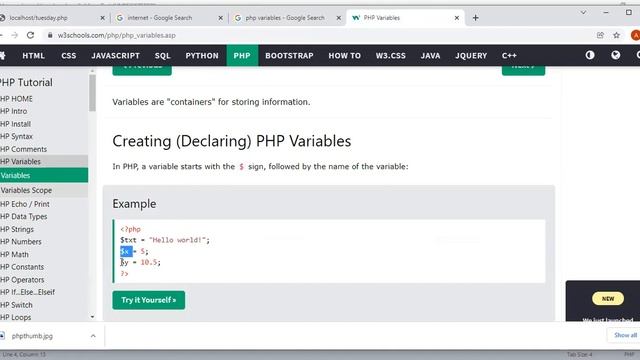
Task: Reload the page with the refresh icon
Action: (30, 36)
